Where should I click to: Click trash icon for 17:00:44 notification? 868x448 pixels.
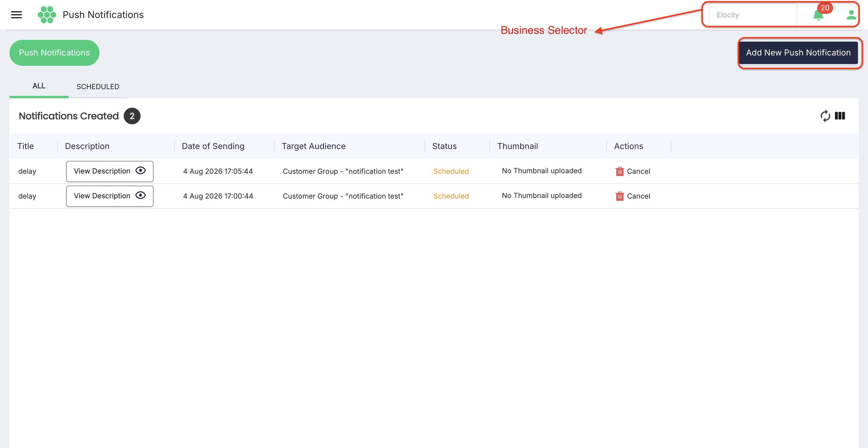click(619, 196)
